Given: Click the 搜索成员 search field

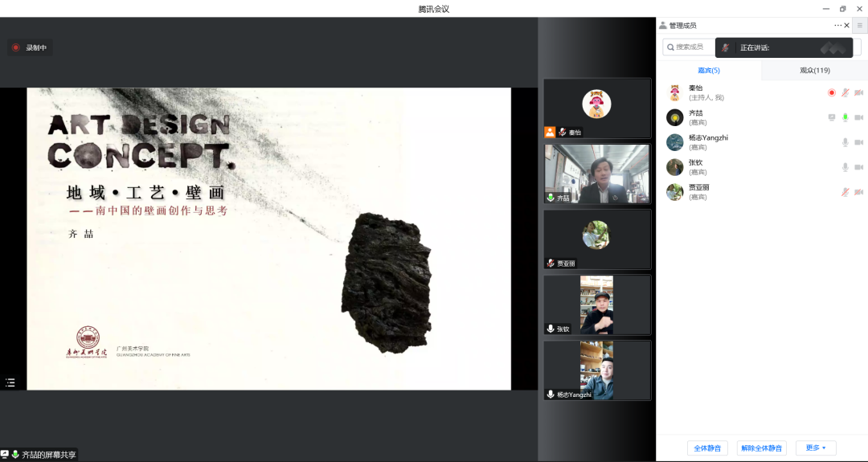Looking at the screenshot, I should [688, 47].
